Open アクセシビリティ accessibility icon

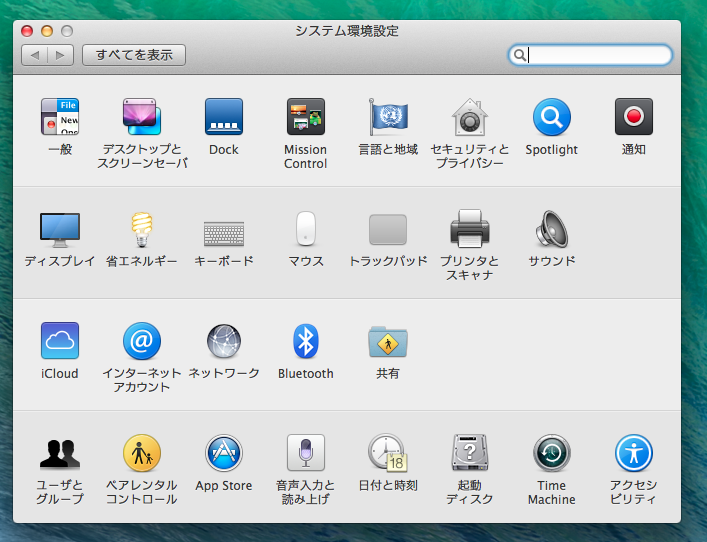coord(634,453)
